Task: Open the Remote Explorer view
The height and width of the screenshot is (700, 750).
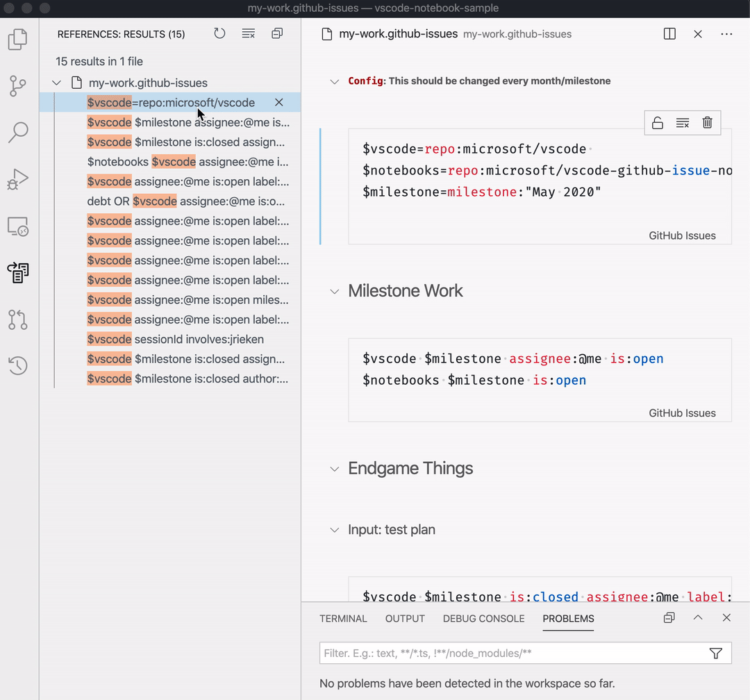Action: 18,226
